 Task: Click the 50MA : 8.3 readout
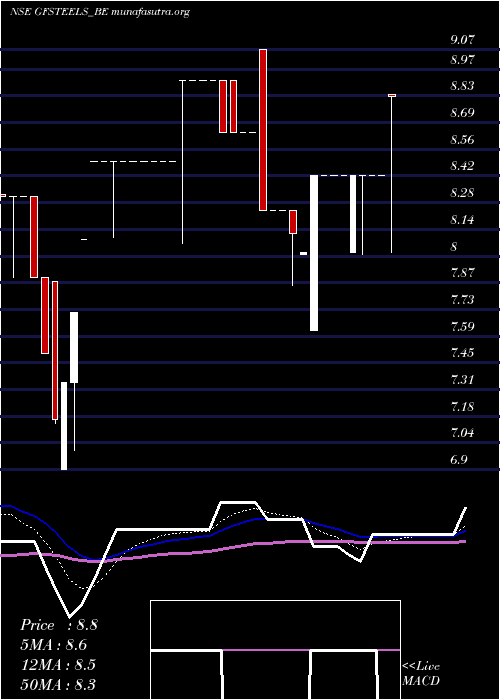click(58, 684)
